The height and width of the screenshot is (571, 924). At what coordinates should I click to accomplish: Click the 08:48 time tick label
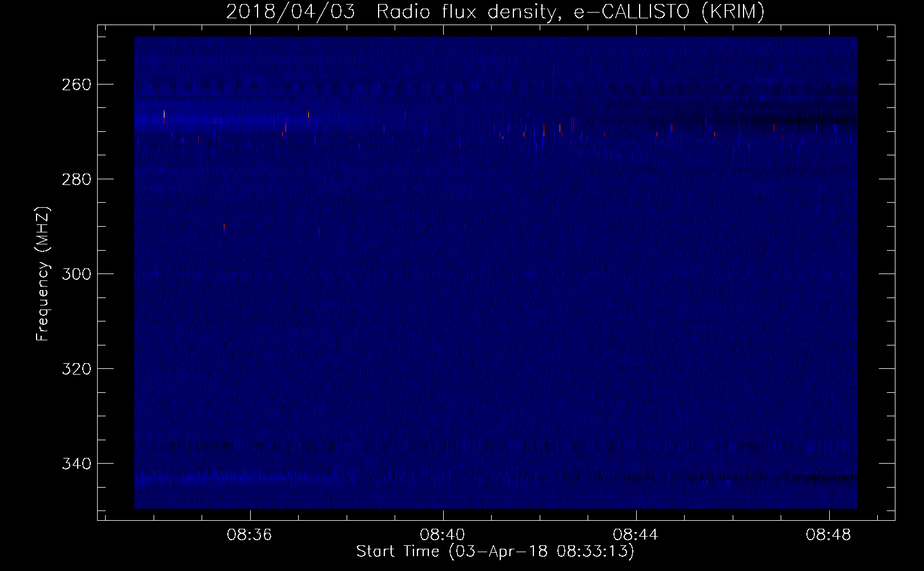click(x=829, y=535)
